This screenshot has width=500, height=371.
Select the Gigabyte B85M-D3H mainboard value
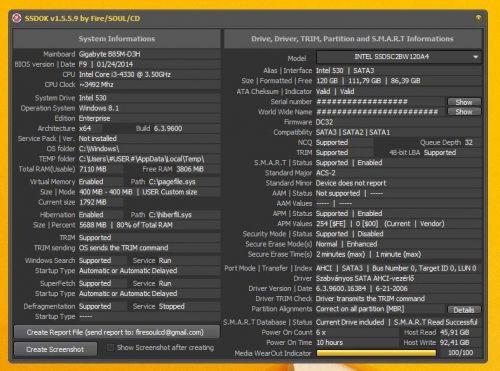click(x=110, y=54)
